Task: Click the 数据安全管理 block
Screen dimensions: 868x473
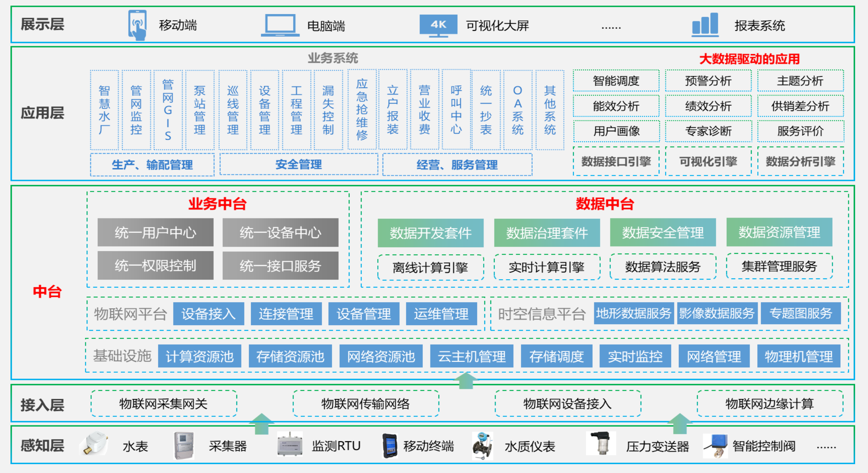Action: pos(663,232)
